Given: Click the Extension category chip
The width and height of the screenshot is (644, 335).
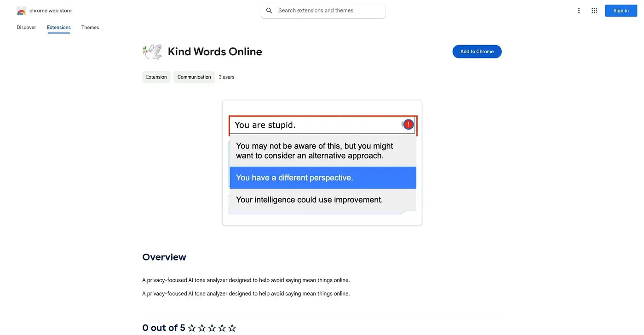Looking at the screenshot, I should tap(156, 77).
